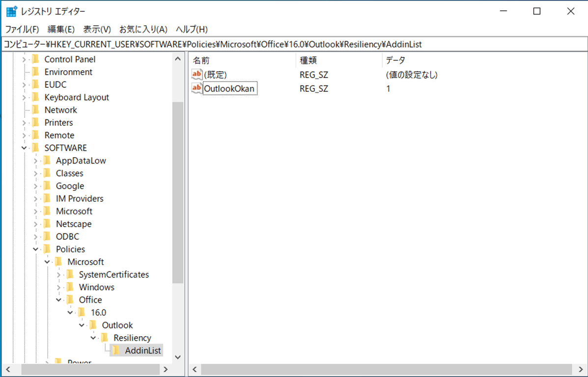Select the Microsoft key under Policies
The image size is (588, 377).
[85, 262]
